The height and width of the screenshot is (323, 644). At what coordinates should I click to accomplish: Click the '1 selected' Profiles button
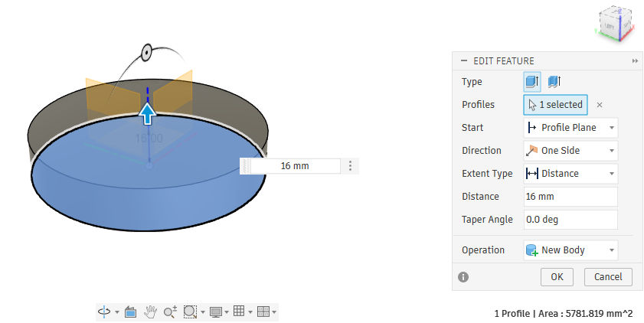555,105
